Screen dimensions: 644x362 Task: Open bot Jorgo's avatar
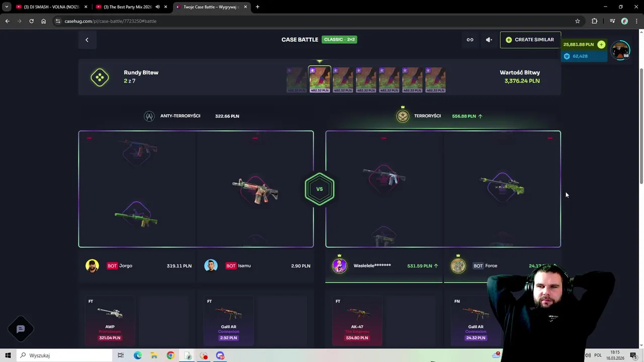(92, 265)
